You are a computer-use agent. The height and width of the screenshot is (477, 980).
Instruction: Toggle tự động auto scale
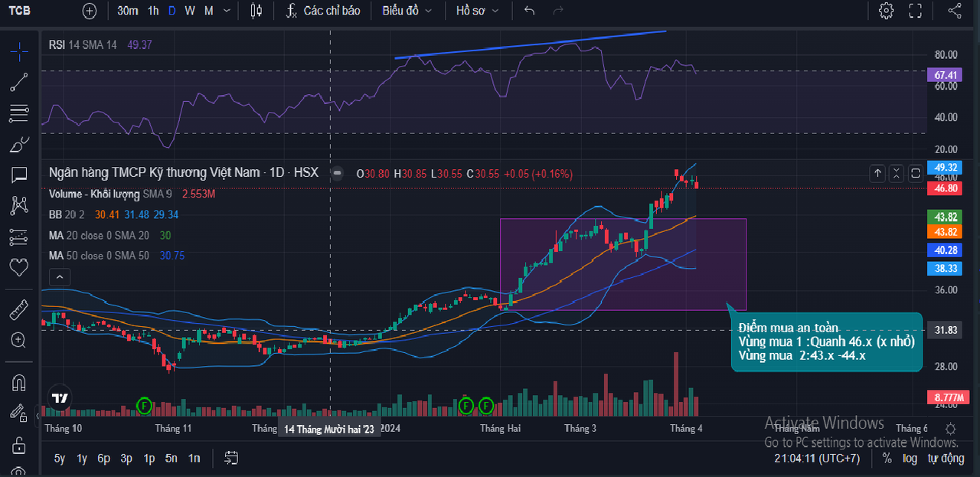point(946,459)
